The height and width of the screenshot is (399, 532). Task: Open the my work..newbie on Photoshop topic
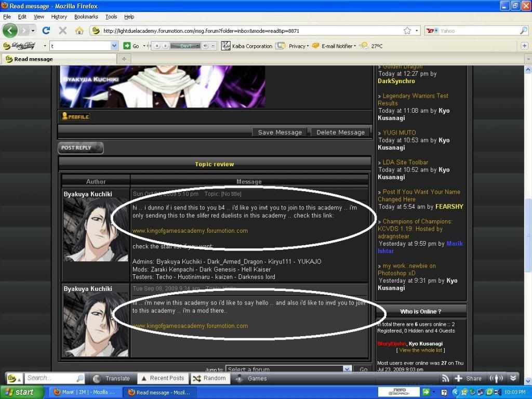[406, 270]
